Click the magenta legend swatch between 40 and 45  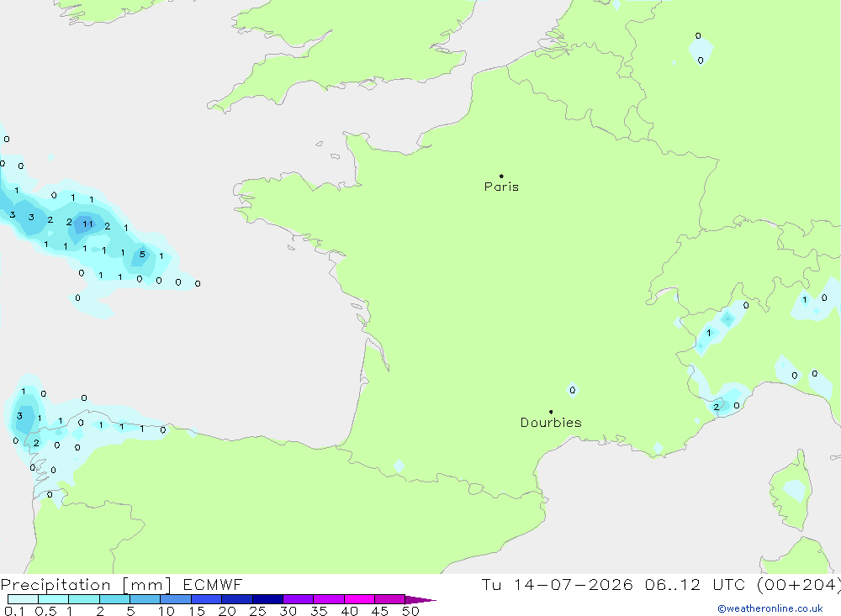pos(359,599)
